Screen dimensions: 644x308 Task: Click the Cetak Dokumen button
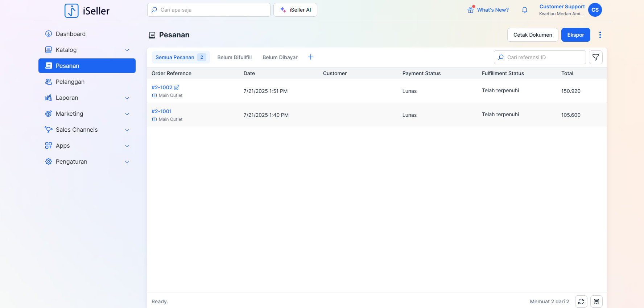532,35
